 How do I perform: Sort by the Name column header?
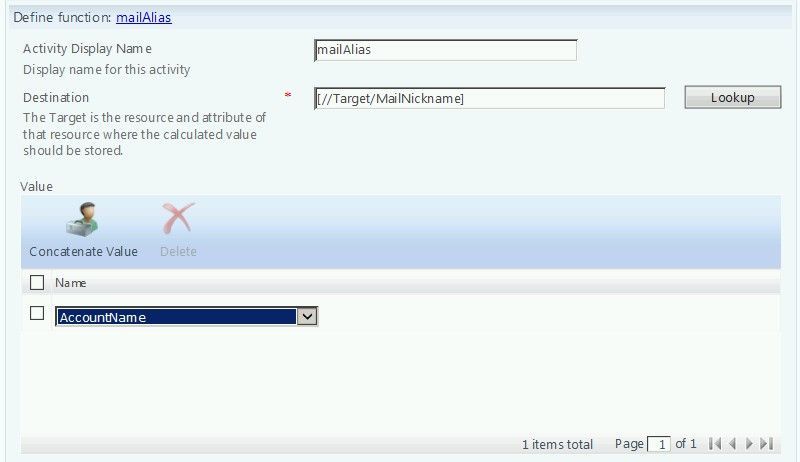pyautogui.click(x=70, y=283)
